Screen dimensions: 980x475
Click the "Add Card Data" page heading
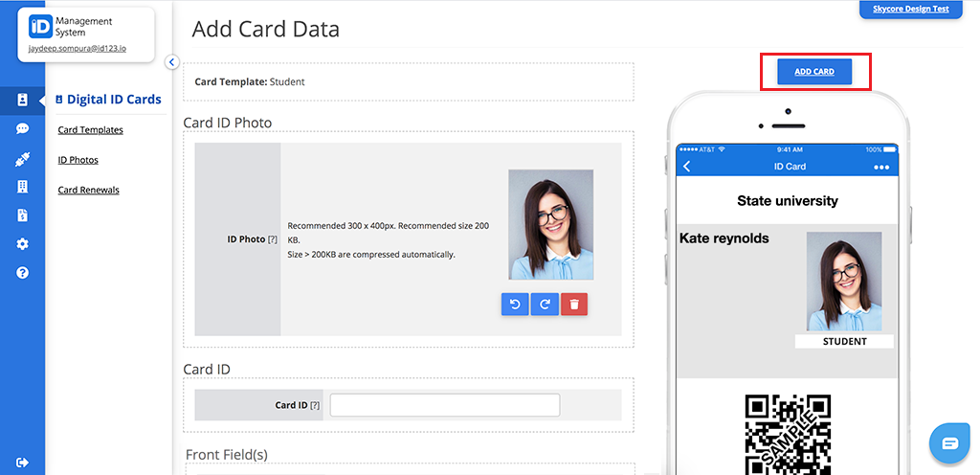click(266, 30)
